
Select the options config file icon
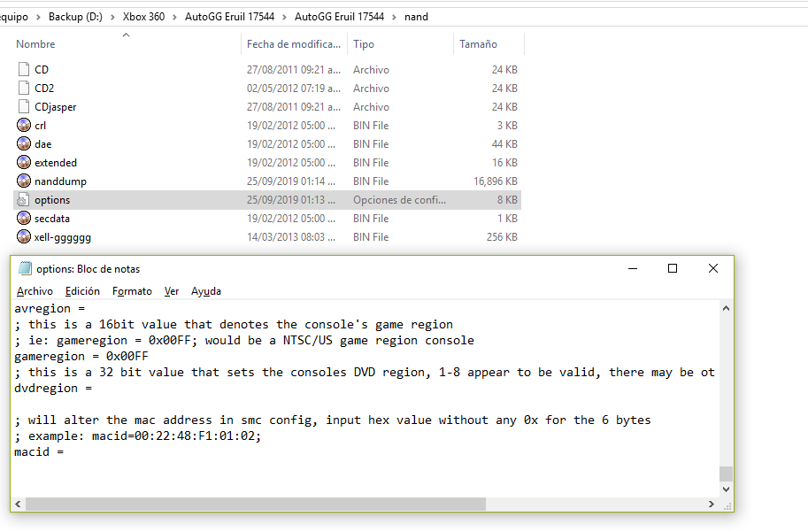pos(24,199)
